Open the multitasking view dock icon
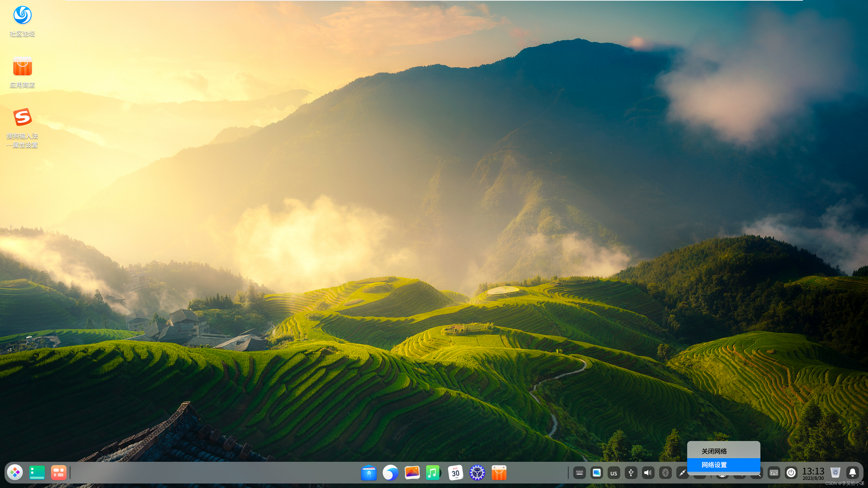This screenshot has width=868, height=488. [59, 472]
